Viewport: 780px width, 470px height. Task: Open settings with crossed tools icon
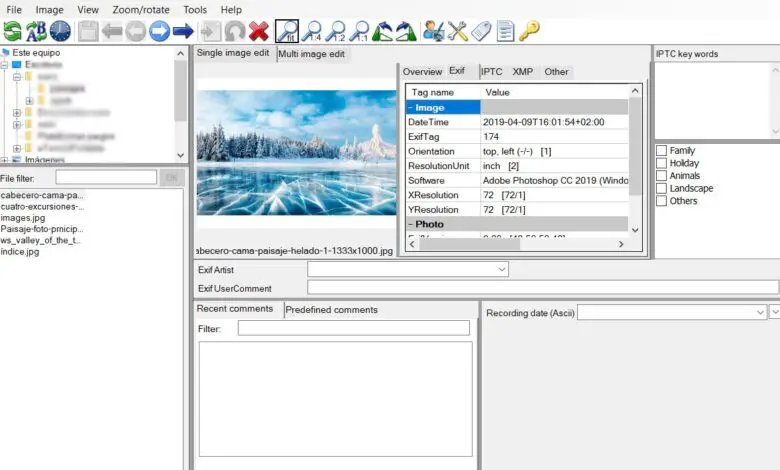(458, 31)
